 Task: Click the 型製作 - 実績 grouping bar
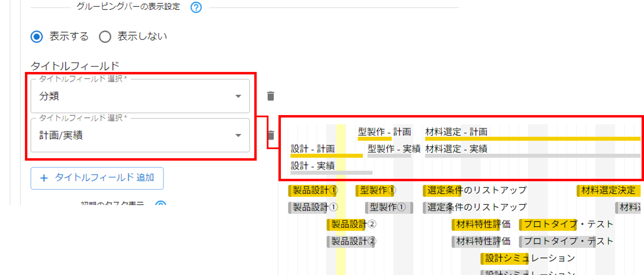[x=389, y=156]
